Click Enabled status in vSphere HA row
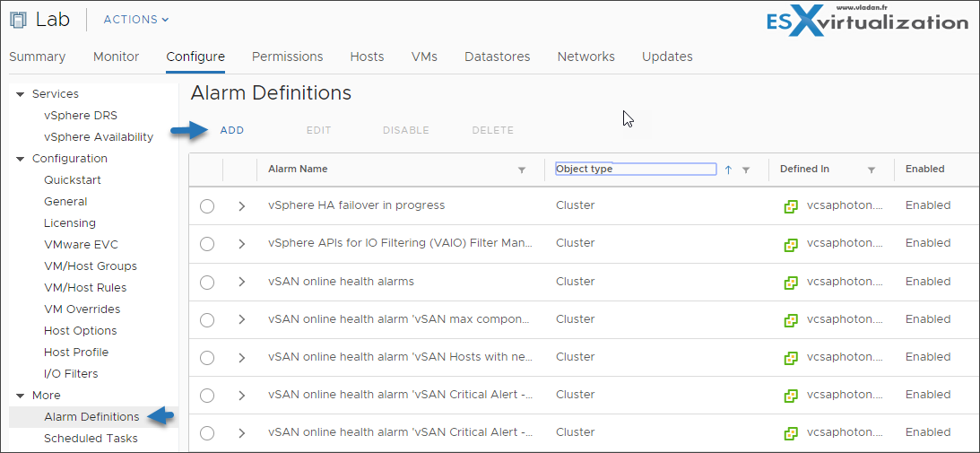Image resolution: width=980 pixels, height=453 pixels. [928, 205]
